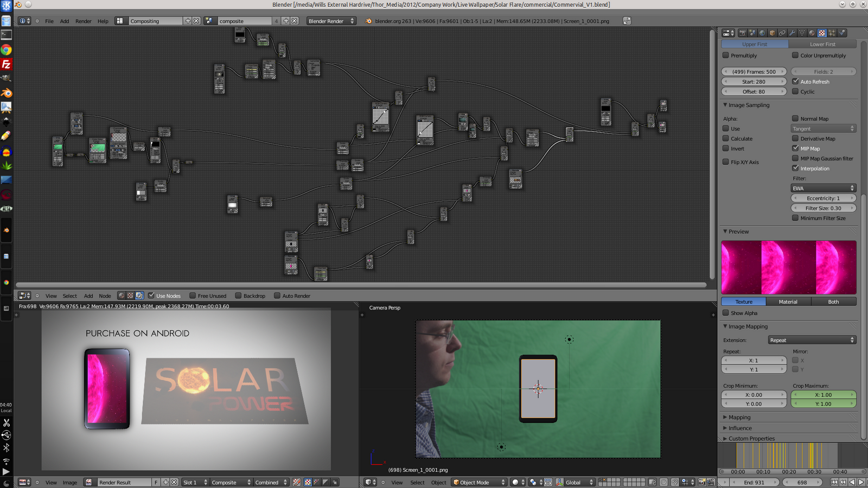Adjust the Start: 280 frame slider
The image size is (868, 488).
[753, 81]
